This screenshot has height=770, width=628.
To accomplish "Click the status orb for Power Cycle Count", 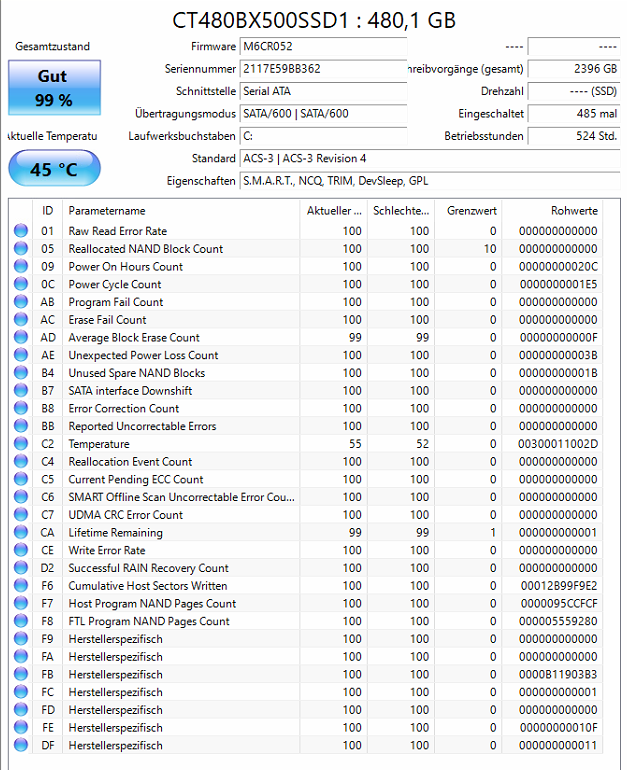I will (21, 284).
